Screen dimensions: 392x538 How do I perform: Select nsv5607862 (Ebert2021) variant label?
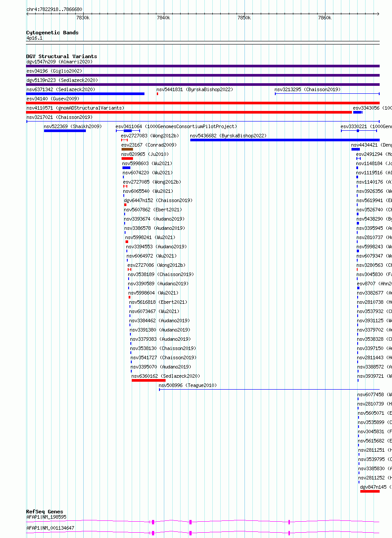click(153, 210)
